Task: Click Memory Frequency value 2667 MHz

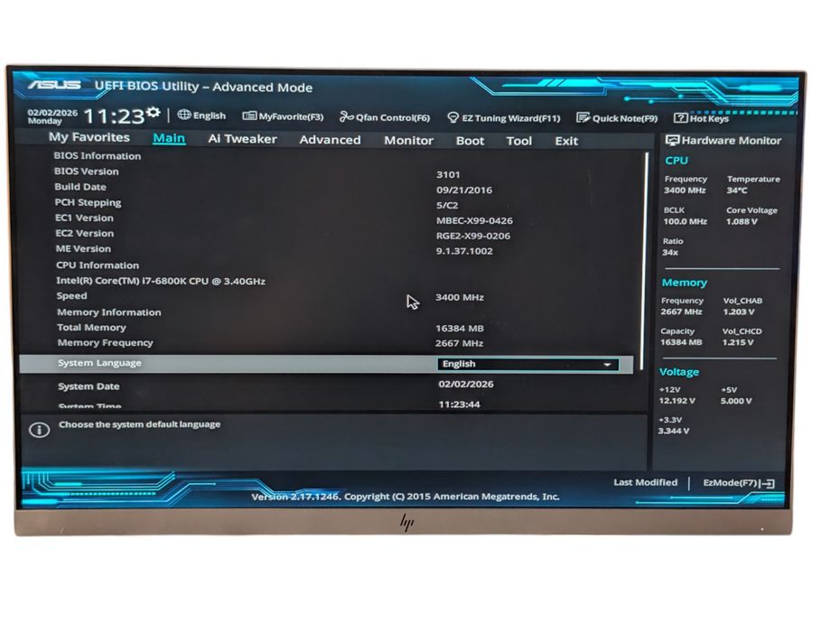Action: click(x=459, y=343)
